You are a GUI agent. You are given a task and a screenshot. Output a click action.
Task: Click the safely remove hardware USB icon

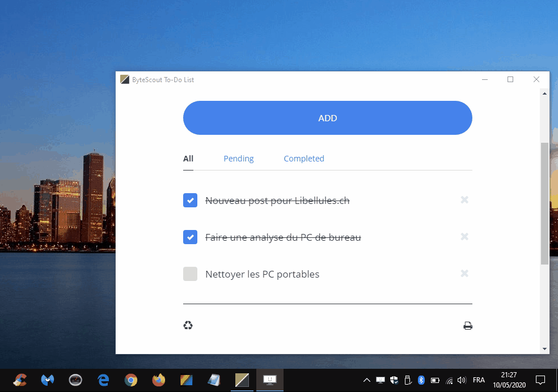[x=408, y=380]
